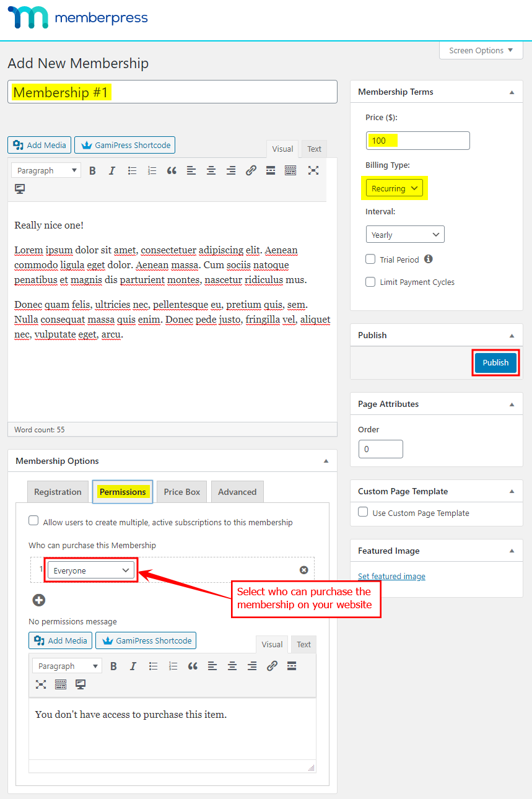Click GamiPress Shortcode under No permissions message
Screen dimensions: 532x799
[146, 640]
